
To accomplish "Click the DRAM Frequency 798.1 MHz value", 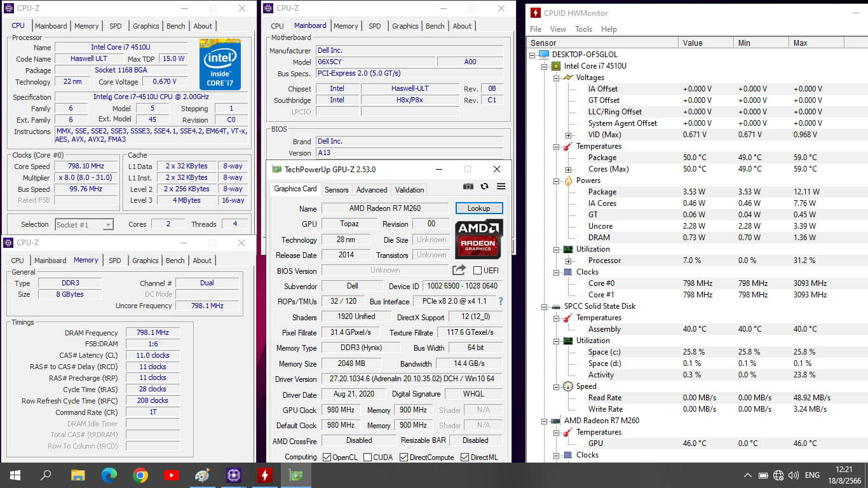I will 153,333.
